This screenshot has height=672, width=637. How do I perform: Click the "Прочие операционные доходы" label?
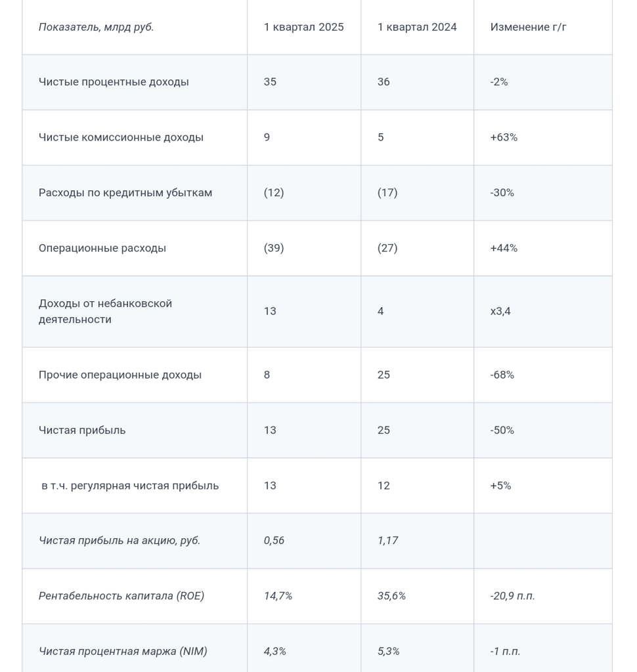click(x=120, y=375)
